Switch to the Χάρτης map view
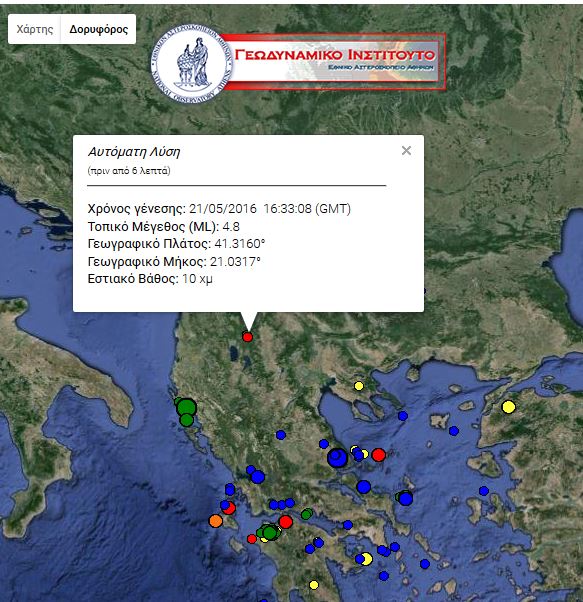This screenshot has height=602, width=583. point(35,29)
